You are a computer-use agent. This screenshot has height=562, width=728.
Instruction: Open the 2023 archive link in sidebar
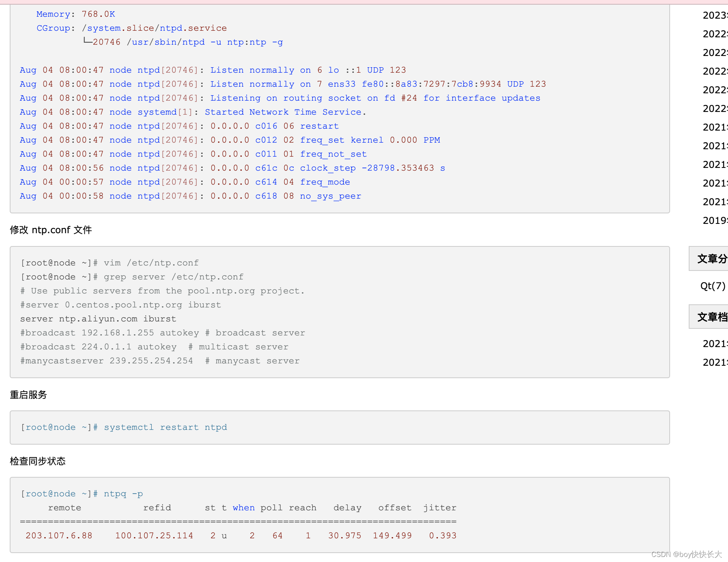click(x=715, y=15)
